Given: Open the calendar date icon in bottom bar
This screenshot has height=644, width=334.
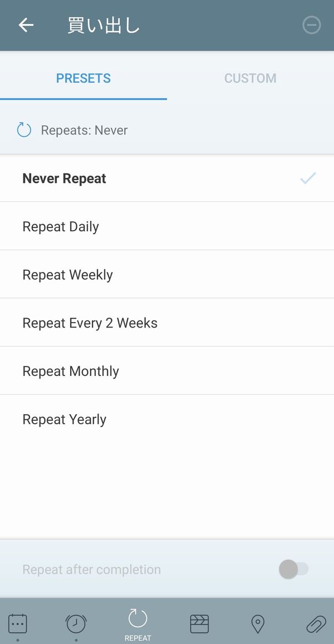Looking at the screenshot, I should click(x=18, y=624).
